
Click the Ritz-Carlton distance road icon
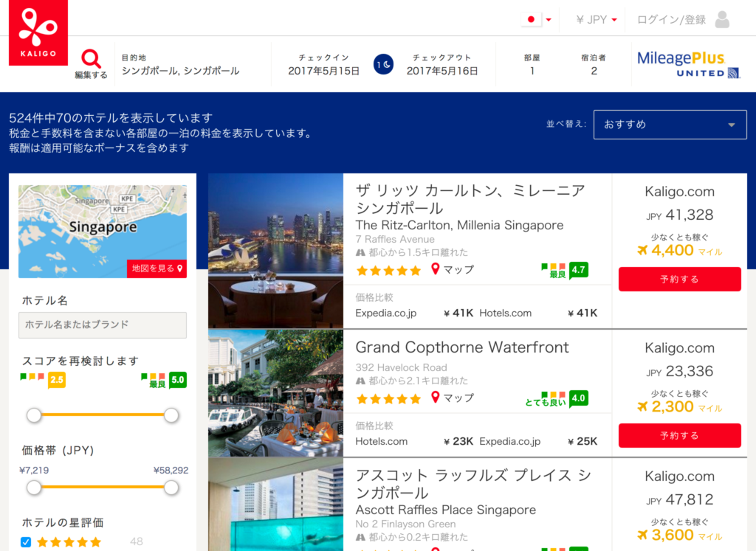pyautogui.click(x=360, y=252)
